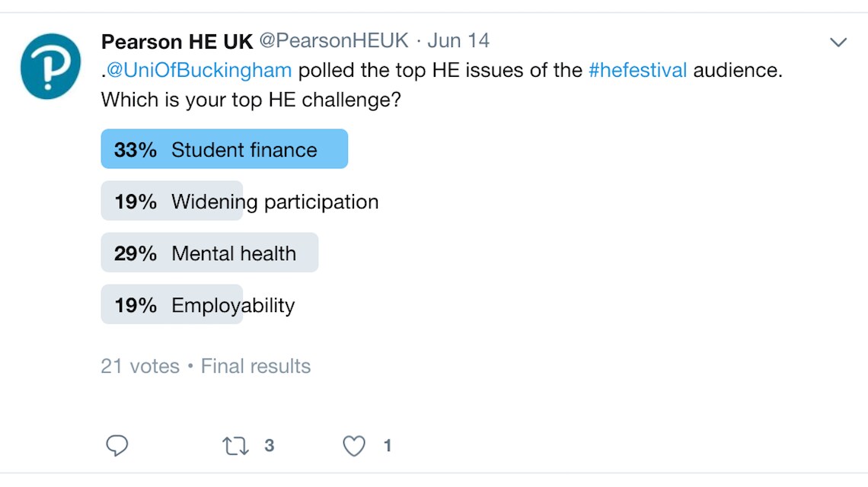Click the retweet count number 3
This screenshot has height=487, width=868.
[x=269, y=446]
